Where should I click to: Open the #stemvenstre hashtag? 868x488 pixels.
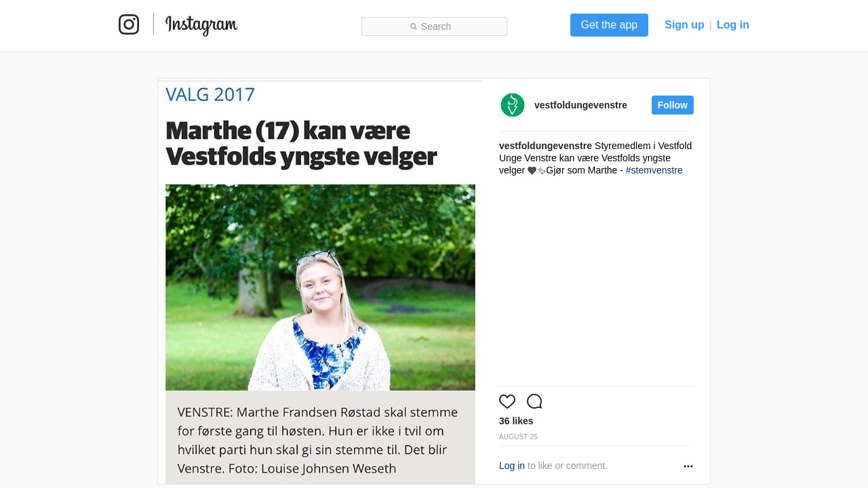click(654, 170)
